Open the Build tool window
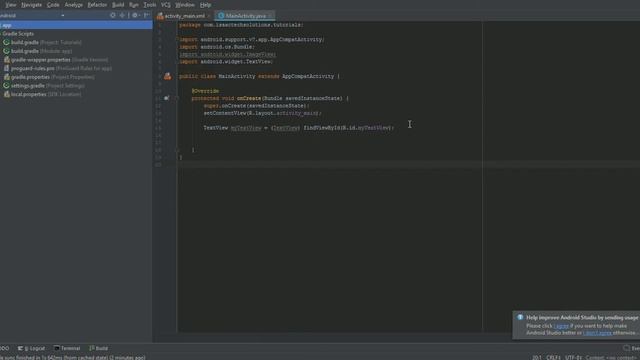The height and width of the screenshot is (360, 640). pos(99,348)
